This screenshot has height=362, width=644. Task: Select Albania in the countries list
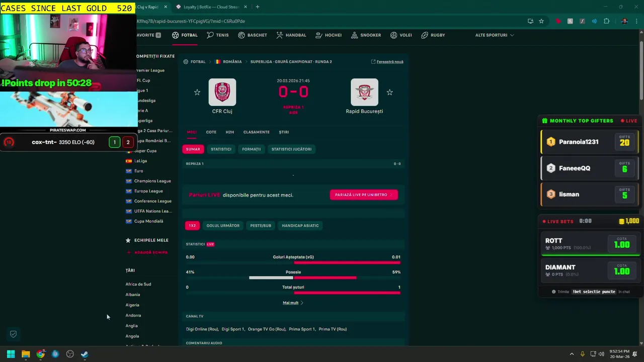[133, 295]
